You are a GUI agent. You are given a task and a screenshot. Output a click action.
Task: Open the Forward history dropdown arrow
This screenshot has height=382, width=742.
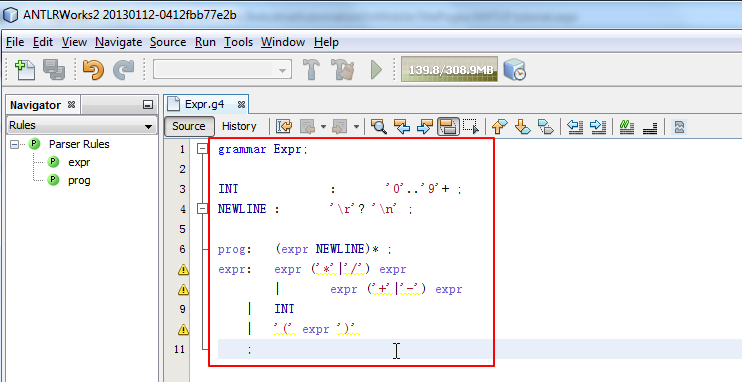click(x=356, y=126)
